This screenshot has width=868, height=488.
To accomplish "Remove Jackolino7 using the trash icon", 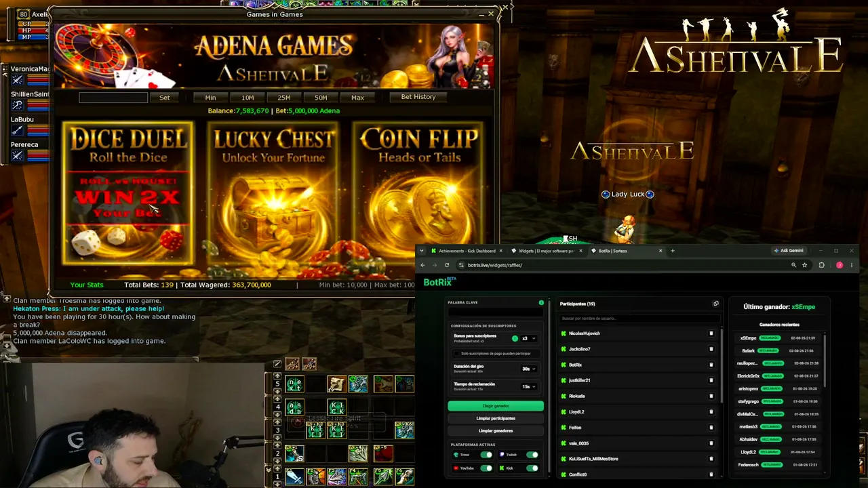I will pyautogui.click(x=711, y=349).
